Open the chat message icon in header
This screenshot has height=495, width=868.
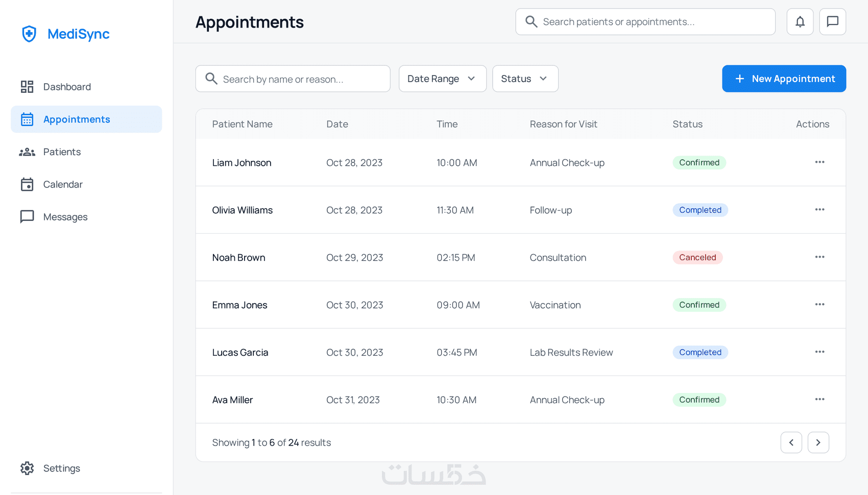tap(832, 22)
